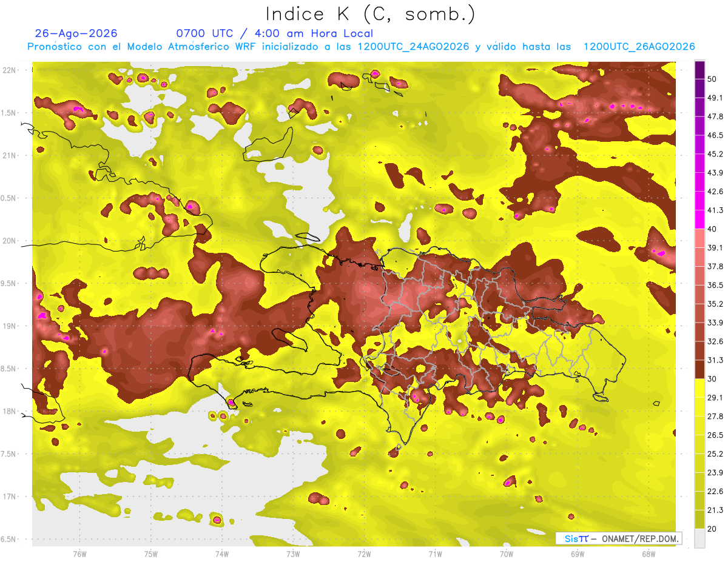Pick the bright yellow colorbar segment between 29.1 and 30
Image resolution: width=728 pixels, height=562 pixels.
click(699, 389)
